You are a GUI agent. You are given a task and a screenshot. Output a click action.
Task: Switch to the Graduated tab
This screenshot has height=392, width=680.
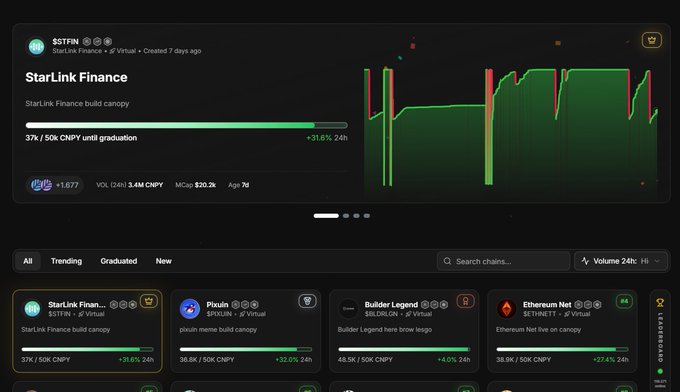[x=119, y=261]
